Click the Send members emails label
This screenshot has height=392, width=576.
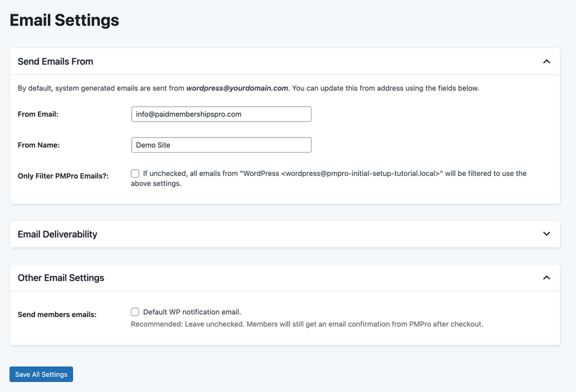point(57,314)
